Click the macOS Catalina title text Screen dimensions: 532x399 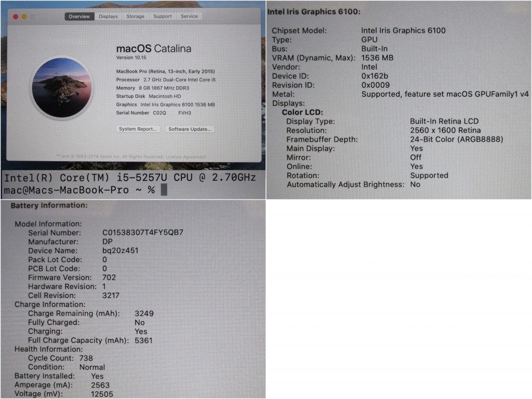point(154,48)
